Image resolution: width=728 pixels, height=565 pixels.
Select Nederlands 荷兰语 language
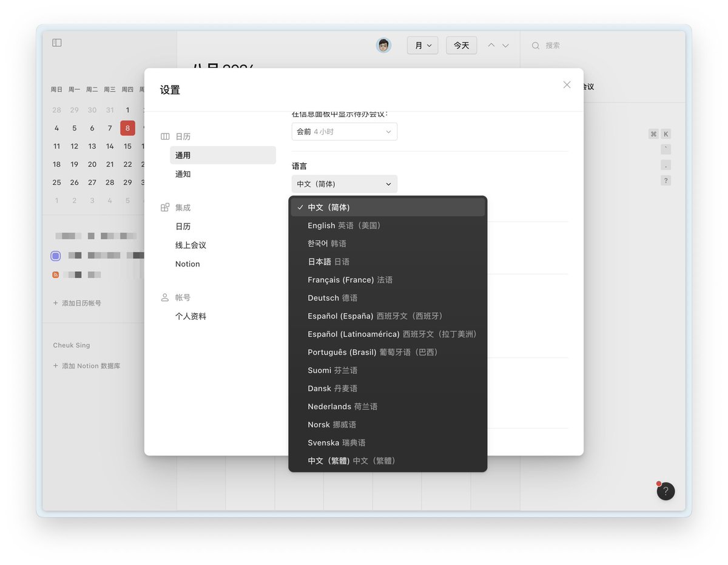(x=388, y=407)
